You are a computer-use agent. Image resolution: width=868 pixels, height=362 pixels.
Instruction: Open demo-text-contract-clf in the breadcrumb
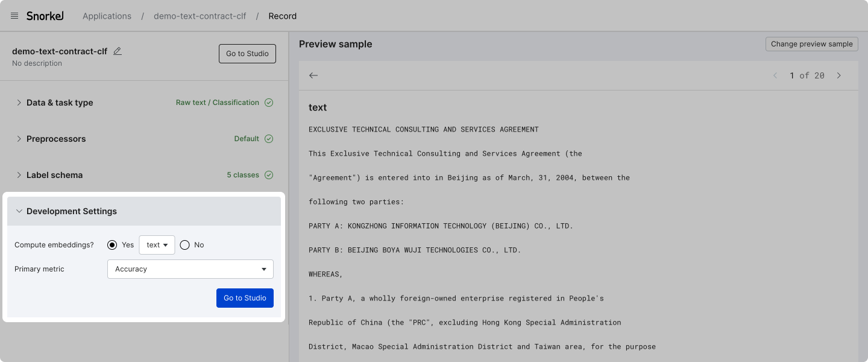(x=200, y=16)
